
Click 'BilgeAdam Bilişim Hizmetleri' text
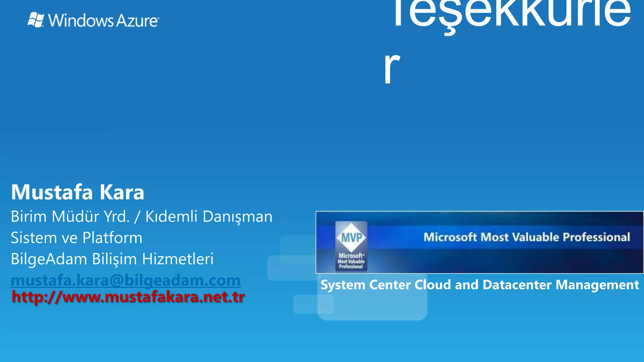tap(112, 259)
